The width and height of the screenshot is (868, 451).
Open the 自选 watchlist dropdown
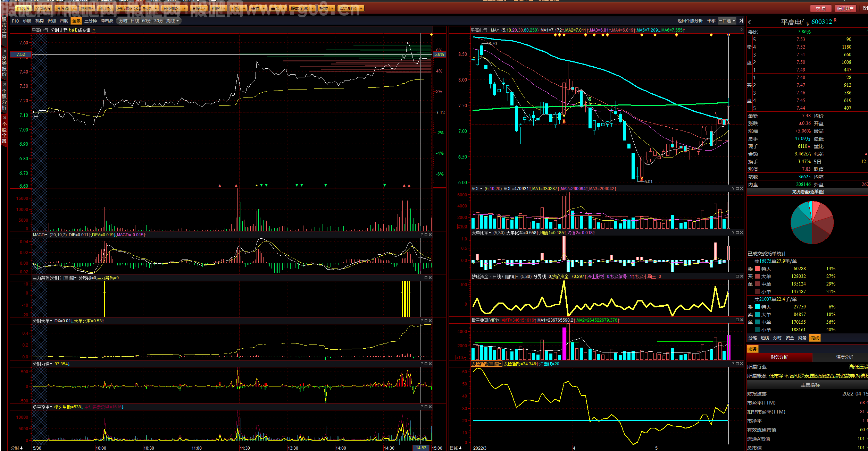[x=727, y=21]
